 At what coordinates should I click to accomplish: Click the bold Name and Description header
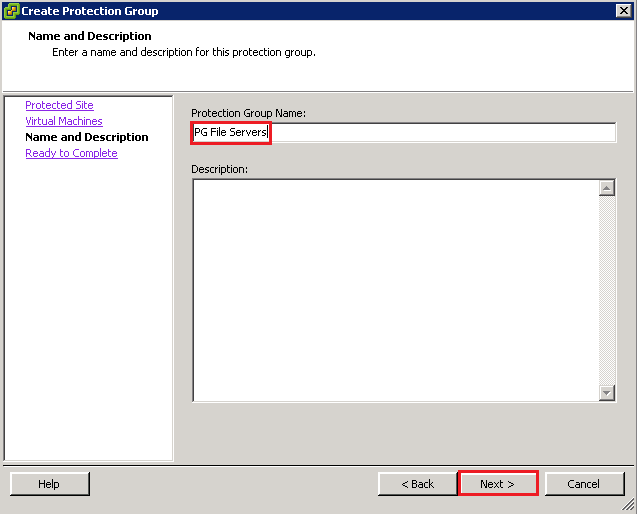pyautogui.click(x=90, y=36)
